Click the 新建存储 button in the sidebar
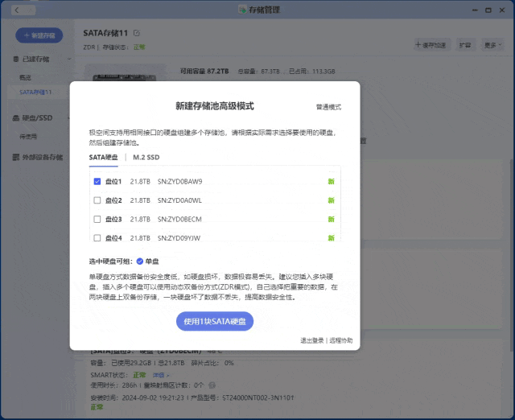Screen dimensions: 515x420 (x=39, y=35)
